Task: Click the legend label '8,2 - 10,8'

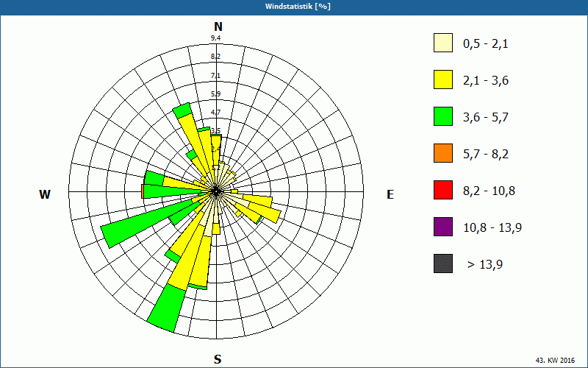Action: tap(489, 191)
